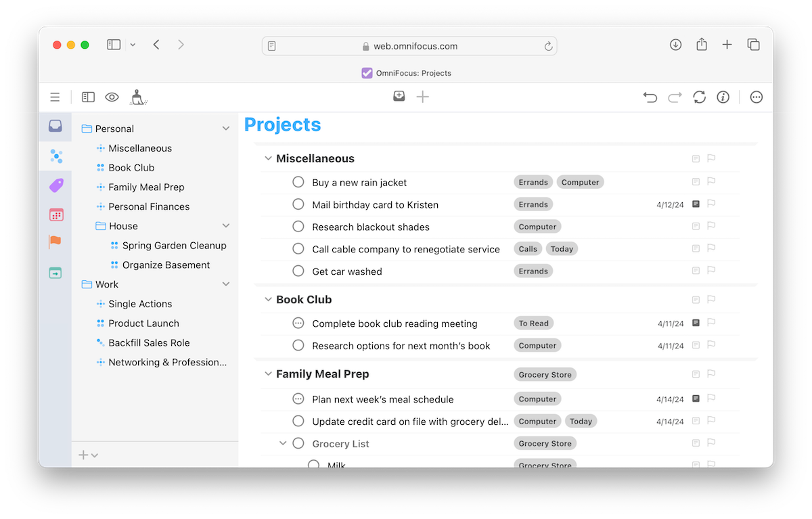
Task: Click the Redo arrow
Action: (675, 97)
